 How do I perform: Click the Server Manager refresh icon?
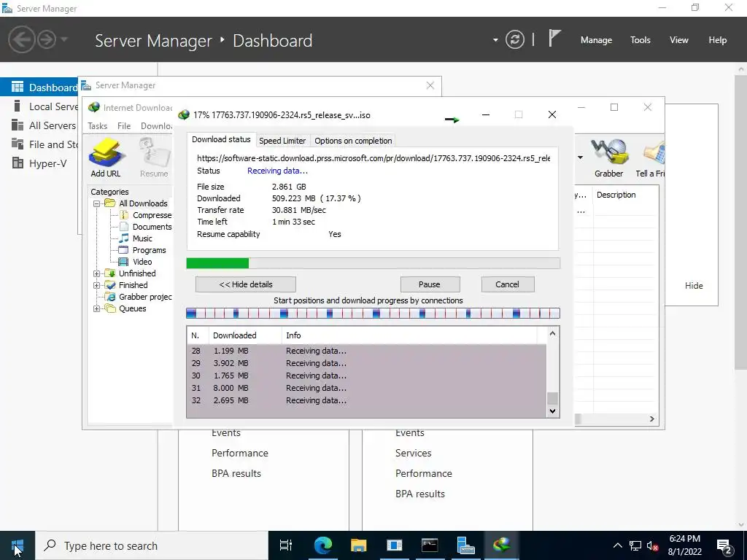coord(515,39)
